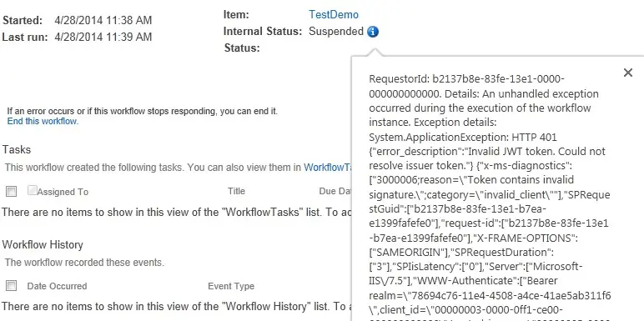The image size is (644, 321).
Task: Sort by the Assigned To column header
Action: point(63,192)
